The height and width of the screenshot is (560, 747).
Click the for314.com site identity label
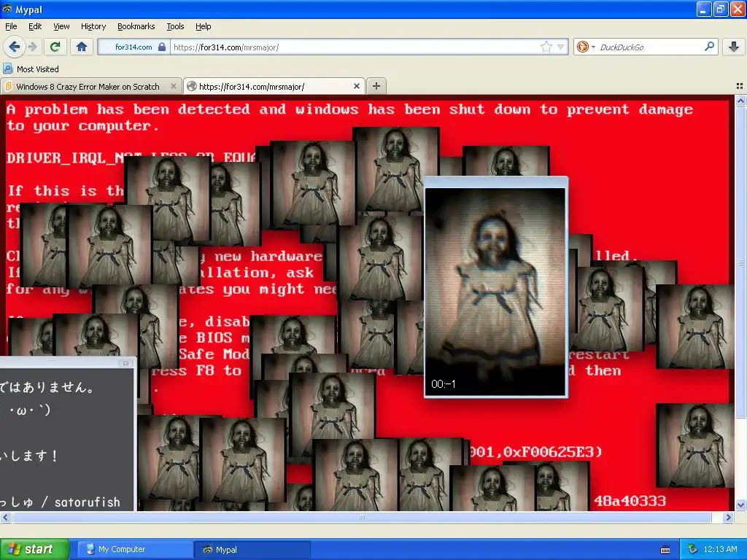coord(133,47)
